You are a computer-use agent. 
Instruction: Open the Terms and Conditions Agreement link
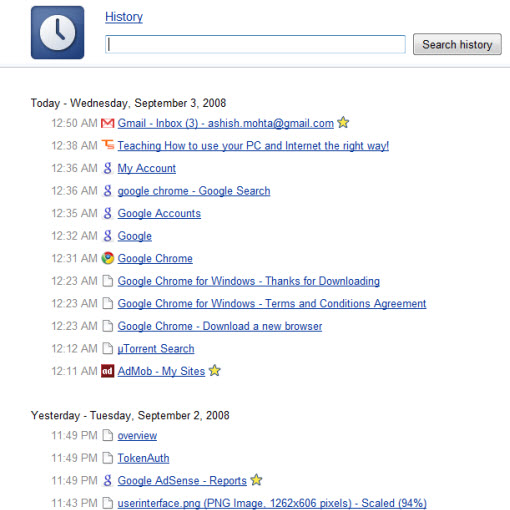pos(272,303)
